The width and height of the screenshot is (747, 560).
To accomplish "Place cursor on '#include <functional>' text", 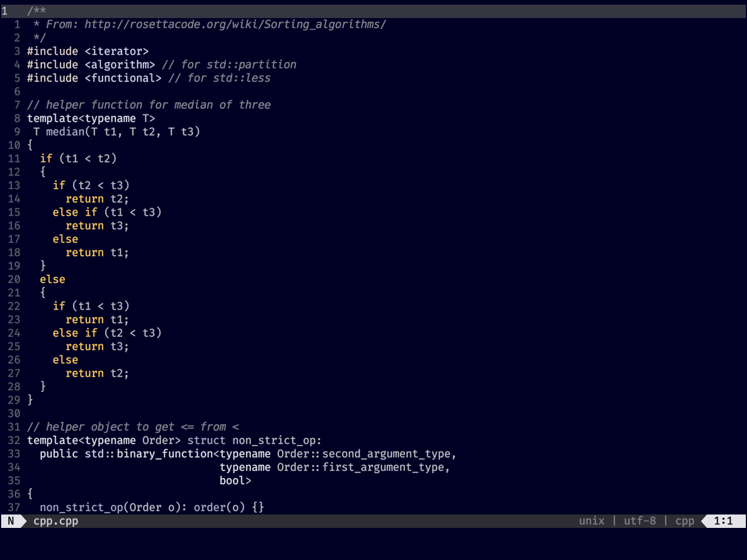I will pyautogui.click(x=94, y=78).
